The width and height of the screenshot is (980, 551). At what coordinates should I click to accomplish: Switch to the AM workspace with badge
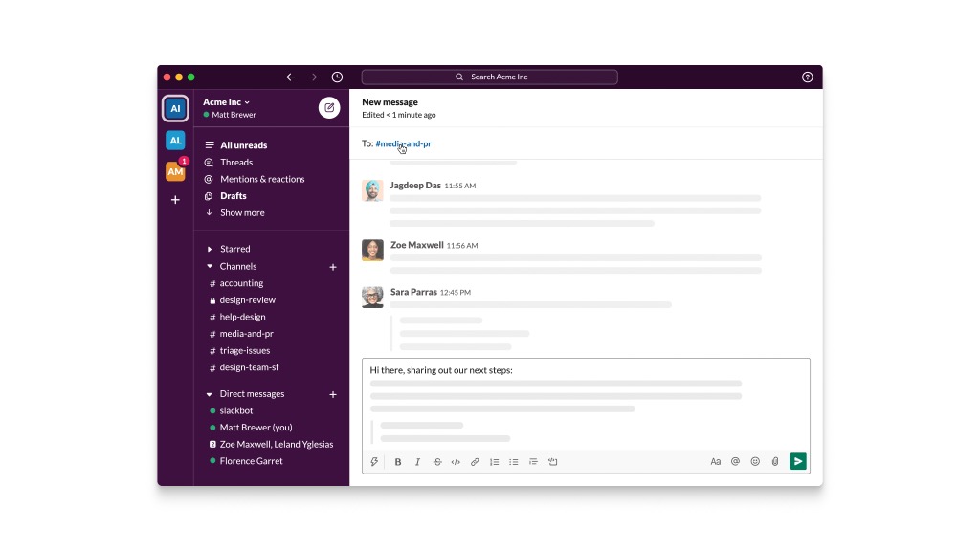(176, 170)
